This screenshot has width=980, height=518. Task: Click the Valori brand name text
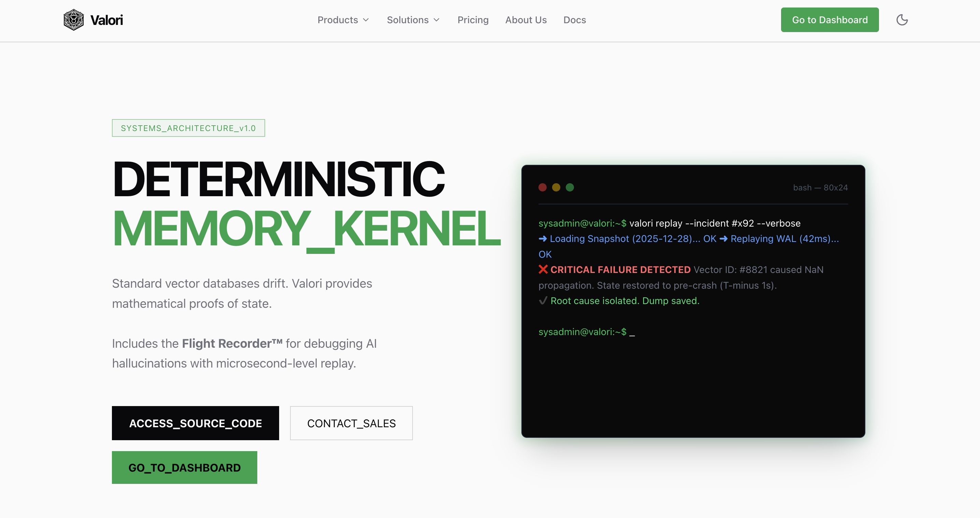coord(106,20)
